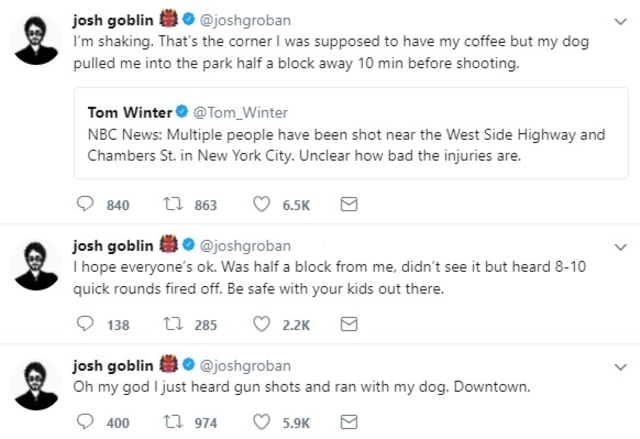
Task: Reply to the tweet with 840 replies
Action: 85,205
